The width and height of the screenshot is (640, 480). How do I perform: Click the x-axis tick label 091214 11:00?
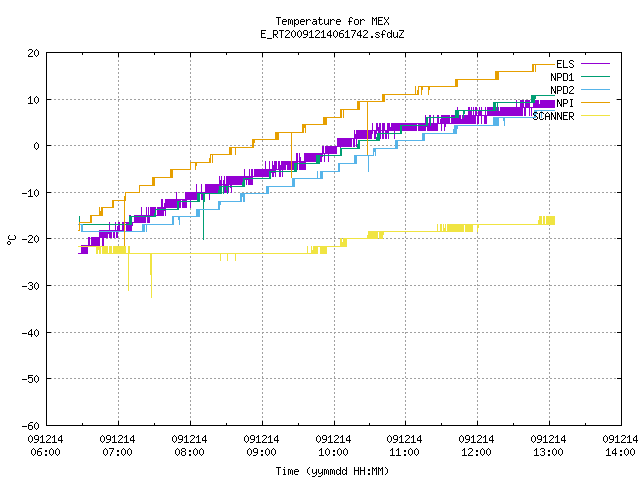404,446
